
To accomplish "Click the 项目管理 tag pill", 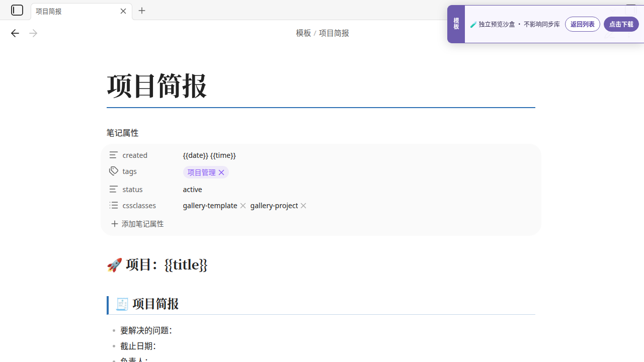I will click(x=201, y=172).
